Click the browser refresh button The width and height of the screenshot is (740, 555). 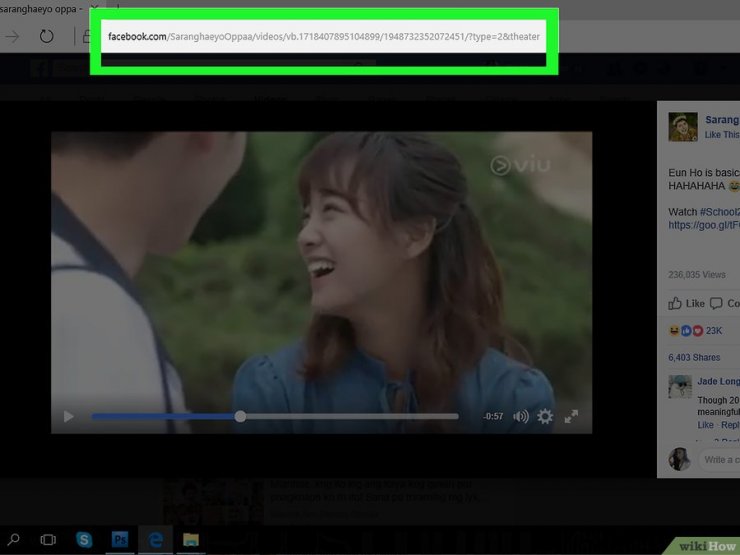click(46, 36)
